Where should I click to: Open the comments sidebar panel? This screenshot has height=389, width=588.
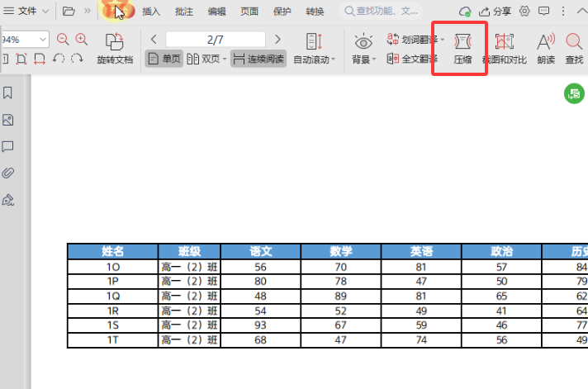(8, 146)
